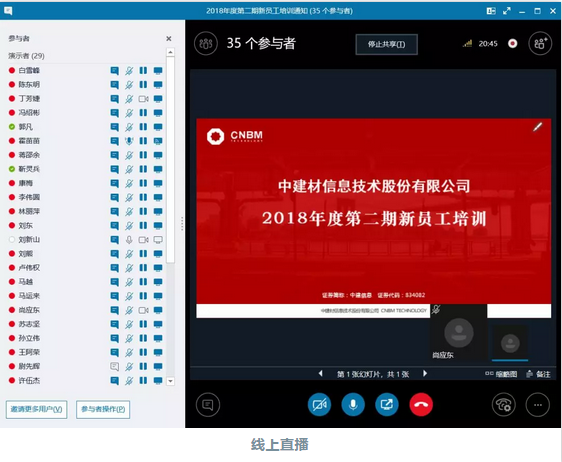Click 停止共享(T) button
The height and width of the screenshot is (462, 562).
386,44
